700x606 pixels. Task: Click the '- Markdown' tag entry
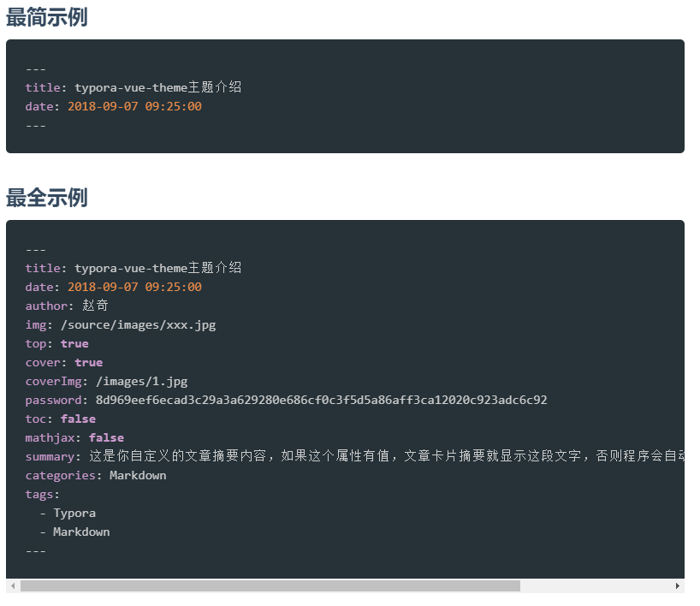point(74,532)
